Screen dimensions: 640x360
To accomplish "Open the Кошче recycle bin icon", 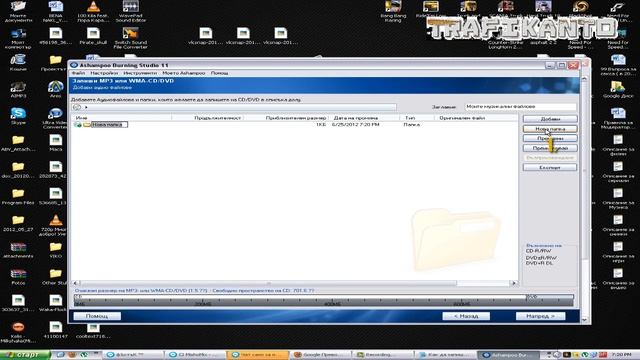I will [x=18, y=62].
